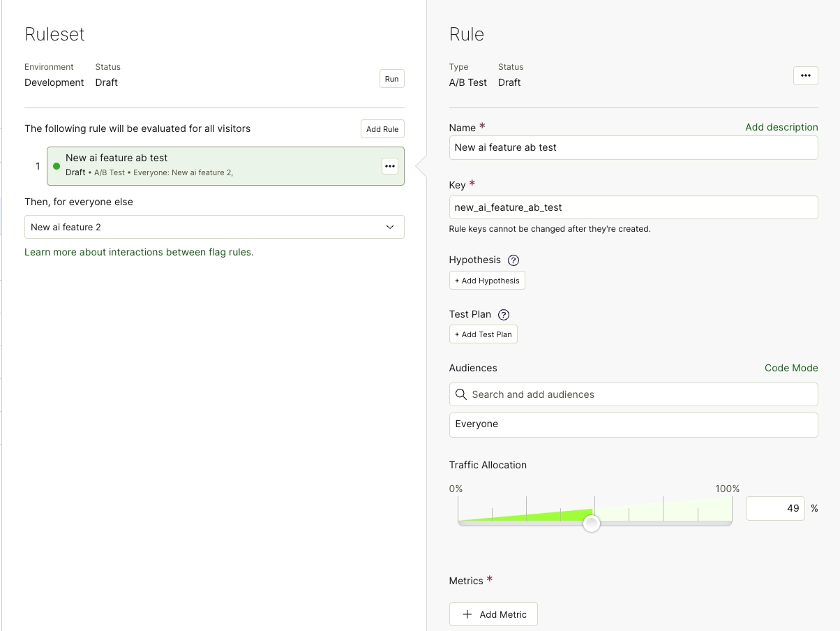This screenshot has width=840, height=631.
Task: Click the traffic percentage field showing 49
Action: tap(775, 508)
